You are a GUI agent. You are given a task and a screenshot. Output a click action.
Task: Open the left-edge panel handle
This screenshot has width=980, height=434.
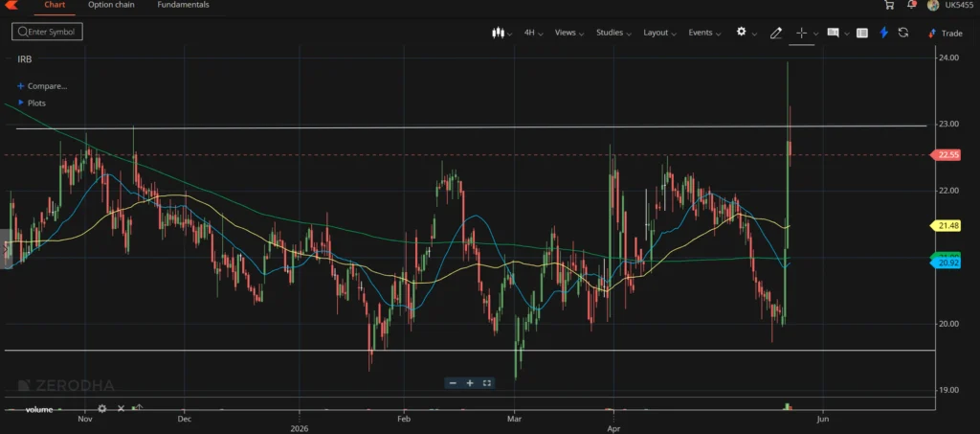(7, 249)
